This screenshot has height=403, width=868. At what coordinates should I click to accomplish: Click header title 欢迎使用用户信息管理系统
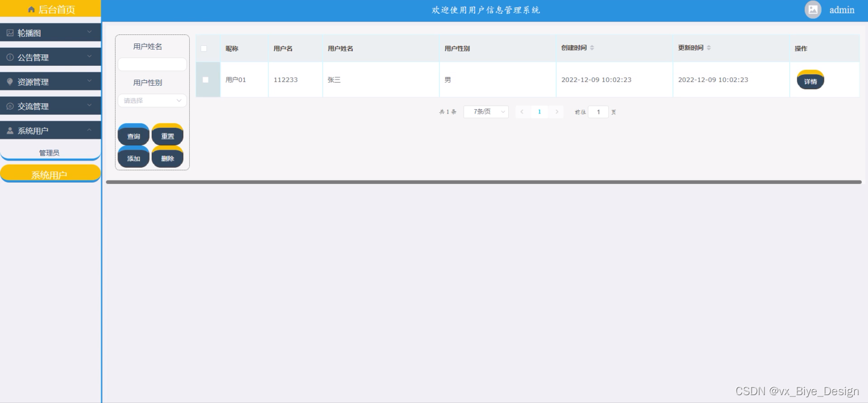tap(486, 10)
